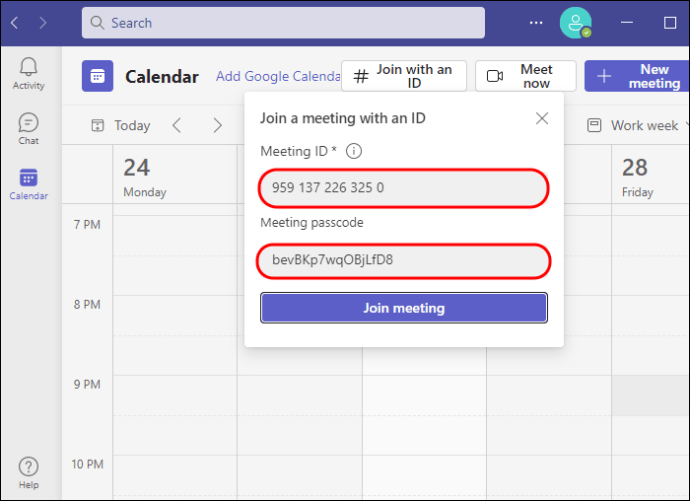The height and width of the screenshot is (501, 690).
Task: Open the Chat section
Action: [x=29, y=129]
